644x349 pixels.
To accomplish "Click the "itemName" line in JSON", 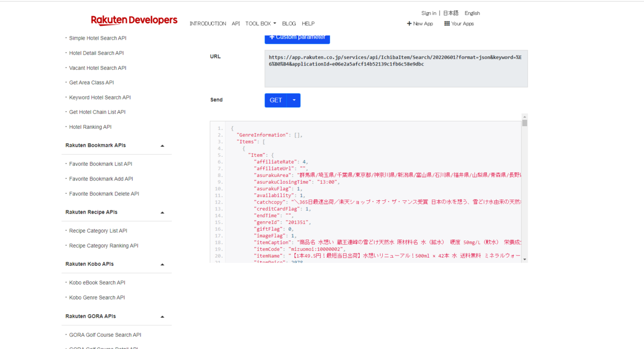I will 387,256.
